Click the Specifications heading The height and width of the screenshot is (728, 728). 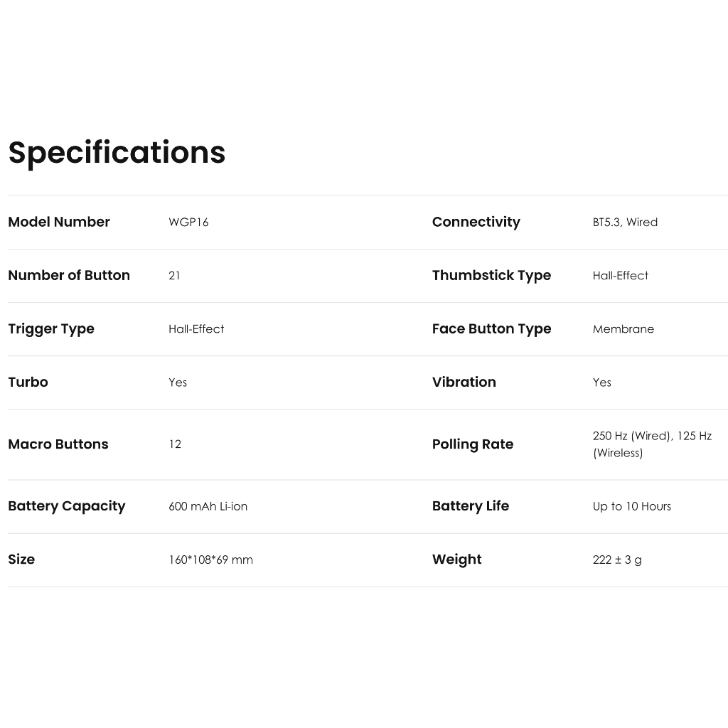[x=117, y=152]
